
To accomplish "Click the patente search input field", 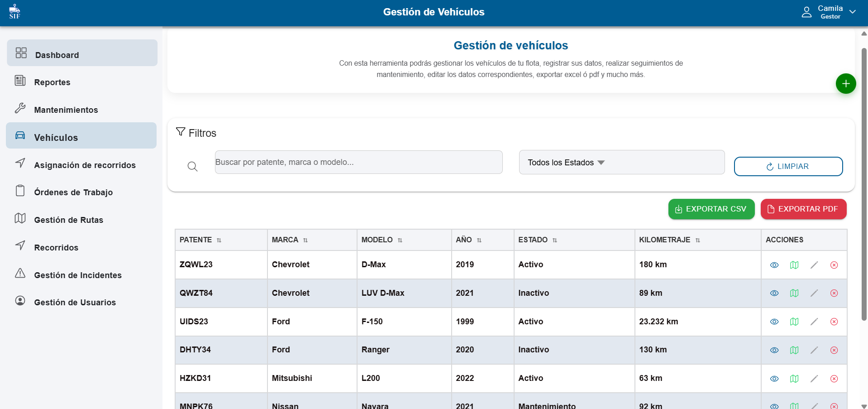I will point(358,162).
